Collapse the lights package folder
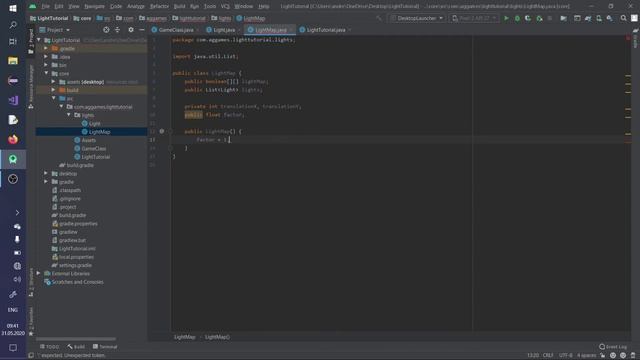640x360 pixels. pyautogui.click(x=69, y=115)
